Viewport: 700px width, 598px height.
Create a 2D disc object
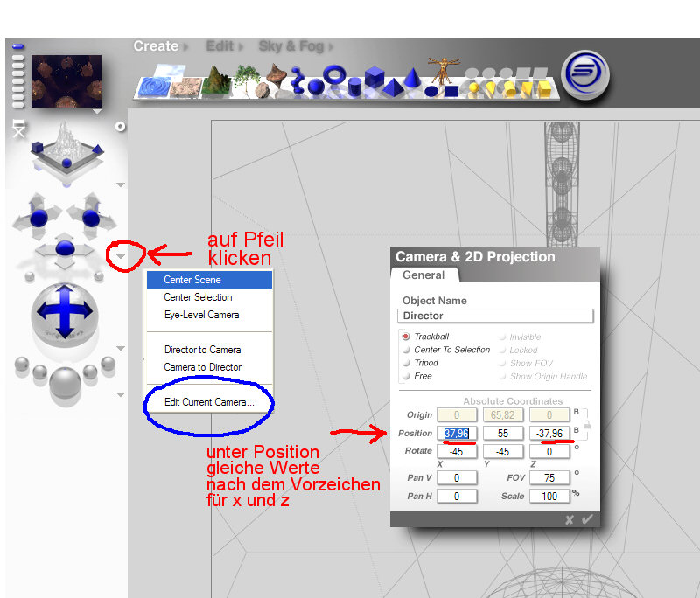tap(431, 91)
